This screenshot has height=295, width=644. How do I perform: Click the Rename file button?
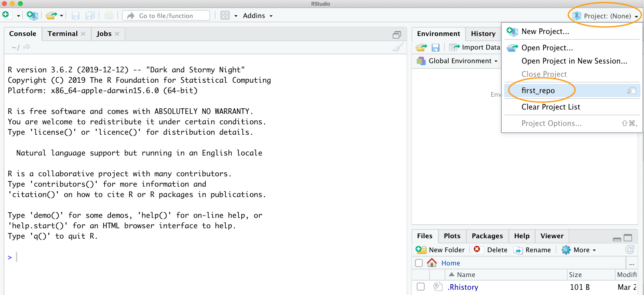[x=532, y=250]
